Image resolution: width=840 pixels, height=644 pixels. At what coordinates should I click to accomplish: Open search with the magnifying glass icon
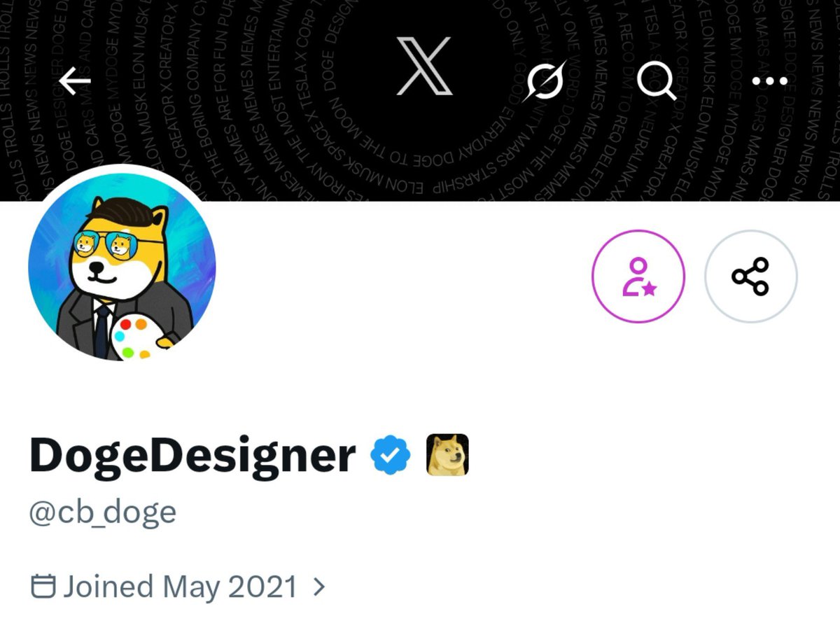(656, 81)
